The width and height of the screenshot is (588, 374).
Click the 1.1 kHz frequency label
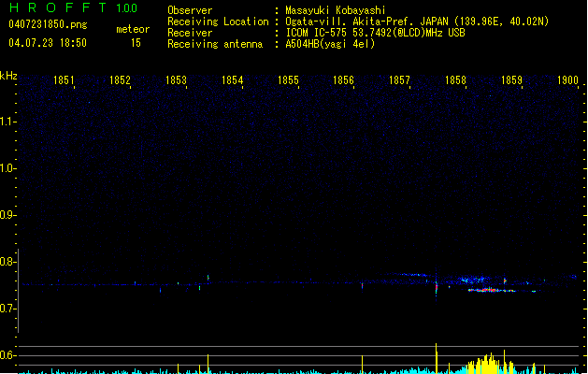(7, 122)
